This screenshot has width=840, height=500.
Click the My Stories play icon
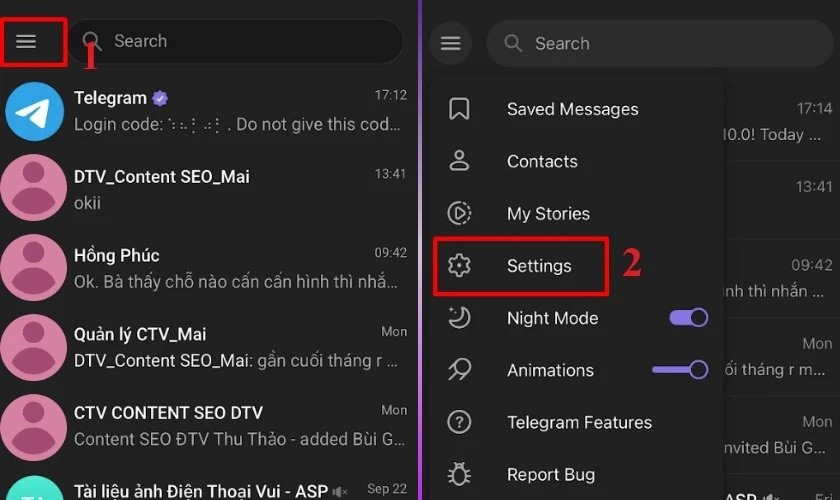coord(459,213)
